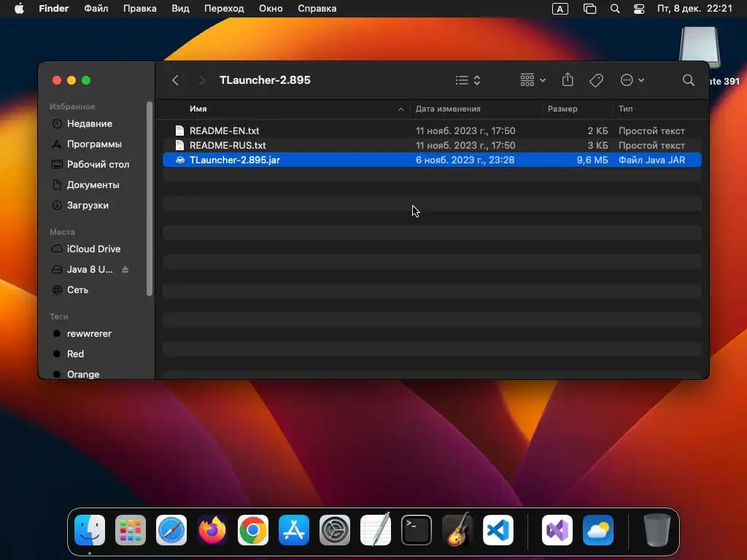Open the Finder menu in the menu bar
This screenshot has height=560, width=747.
tap(54, 9)
